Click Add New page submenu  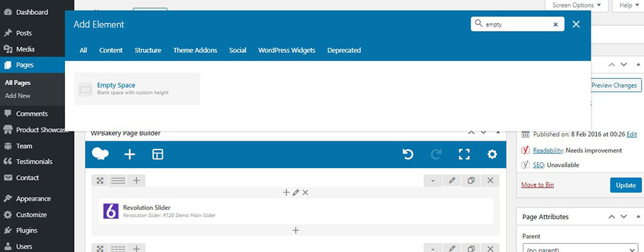[x=17, y=95]
